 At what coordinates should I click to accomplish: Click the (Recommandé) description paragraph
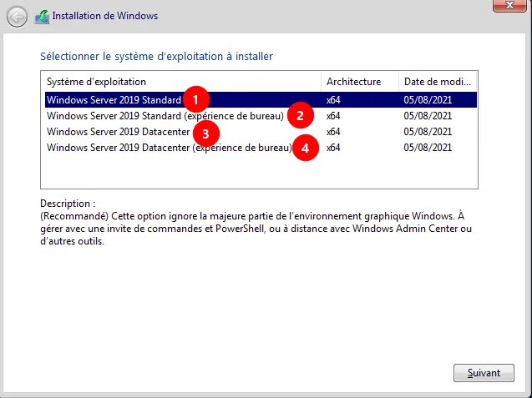point(256,229)
